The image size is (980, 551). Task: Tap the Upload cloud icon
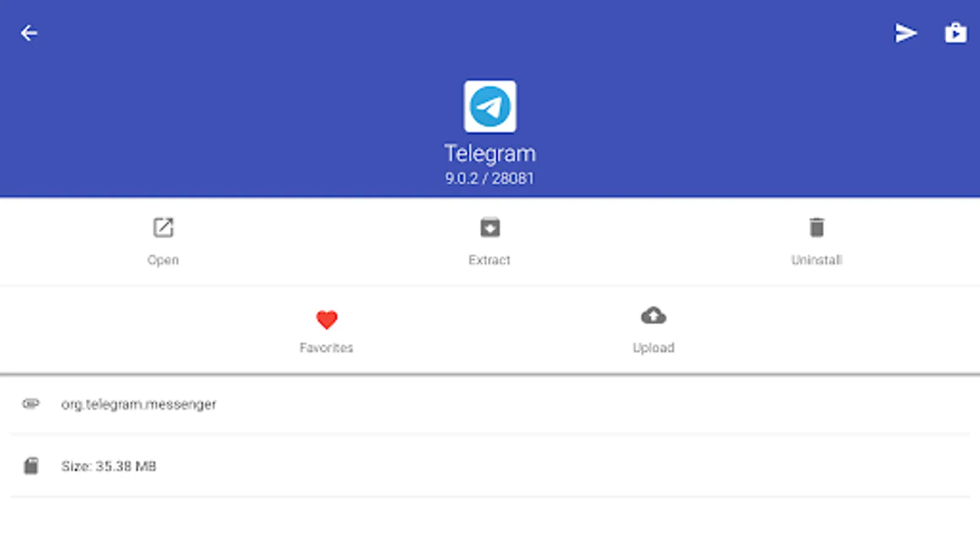click(654, 316)
